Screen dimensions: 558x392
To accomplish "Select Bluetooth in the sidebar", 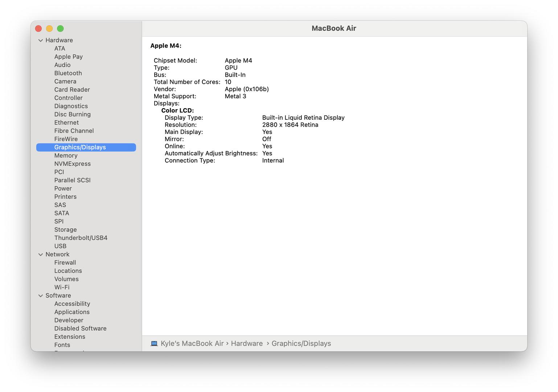I will [x=68, y=73].
